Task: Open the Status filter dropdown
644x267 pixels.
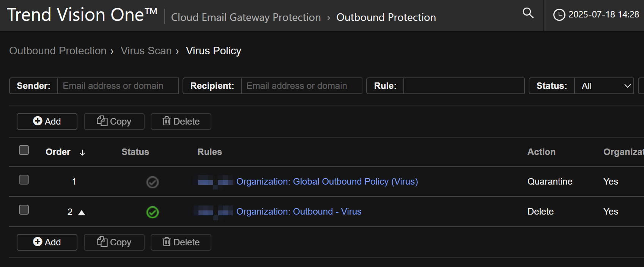Action: tap(604, 86)
